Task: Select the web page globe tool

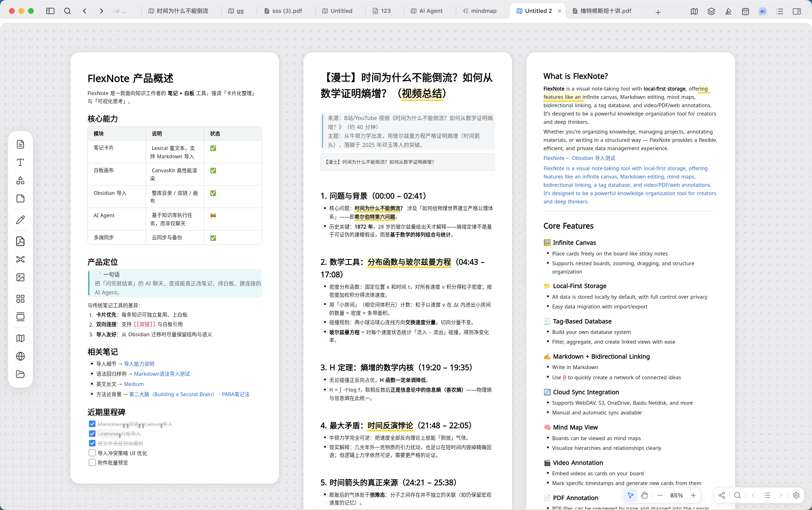Action: click(21, 356)
